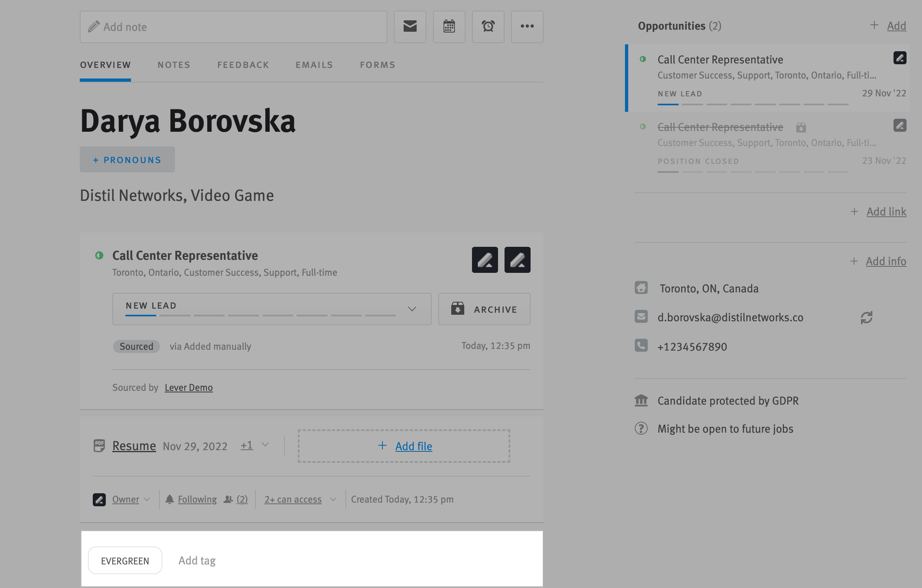
Task: Click the Archive button
Action: pyautogui.click(x=484, y=309)
